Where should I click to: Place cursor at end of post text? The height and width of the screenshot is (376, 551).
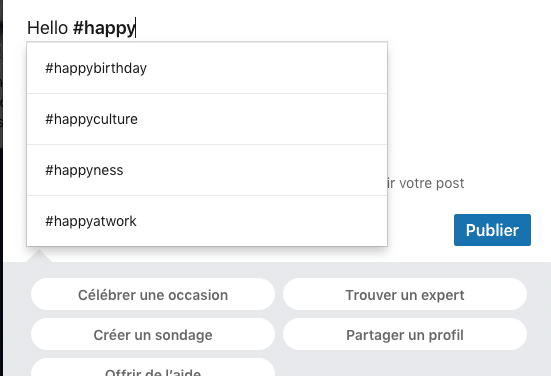pyautogui.click(x=136, y=28)
